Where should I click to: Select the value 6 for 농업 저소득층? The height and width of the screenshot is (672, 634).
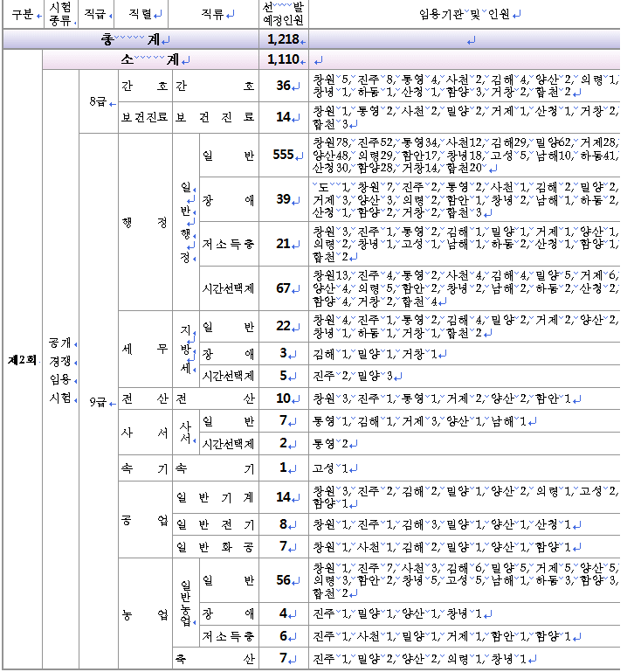[x=284, y=636]
